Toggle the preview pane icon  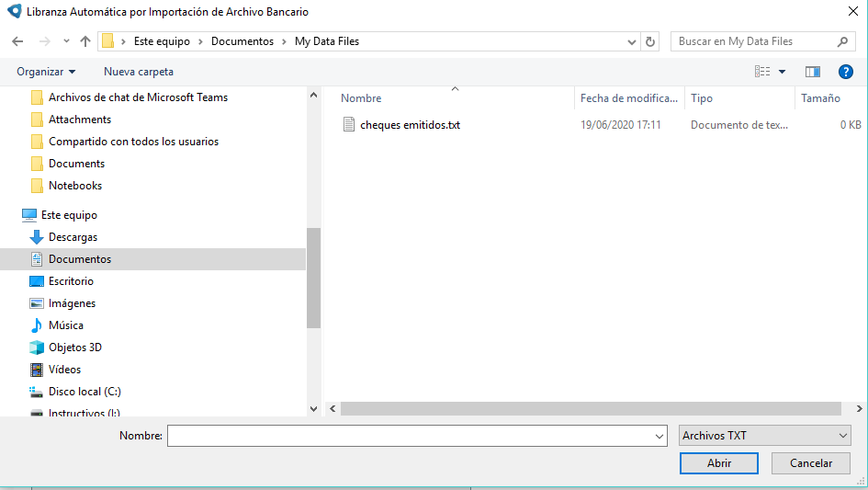pos(812,72)
